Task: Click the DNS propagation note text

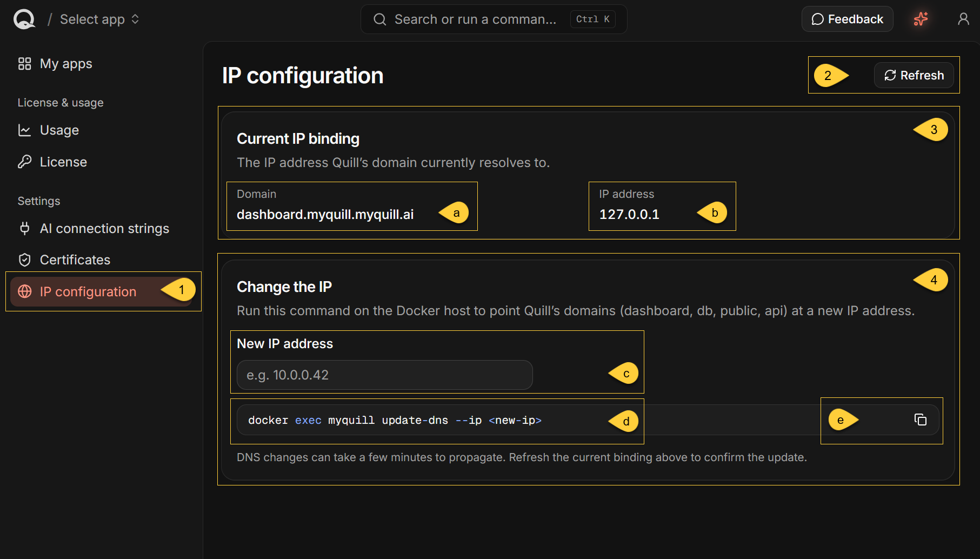Action: point(522,457)
